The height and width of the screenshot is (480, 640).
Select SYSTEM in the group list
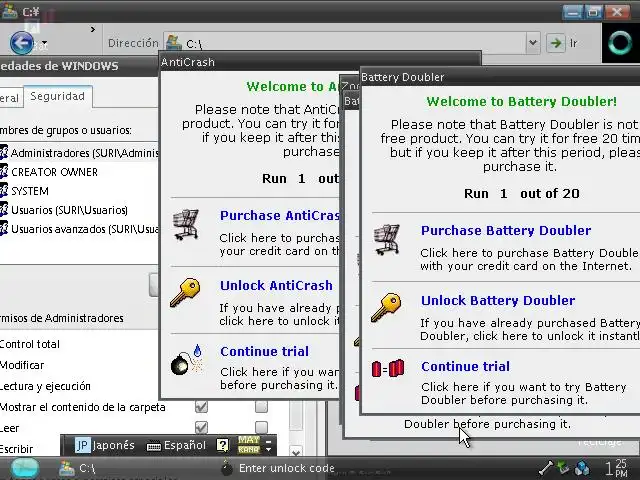(30, 191)
